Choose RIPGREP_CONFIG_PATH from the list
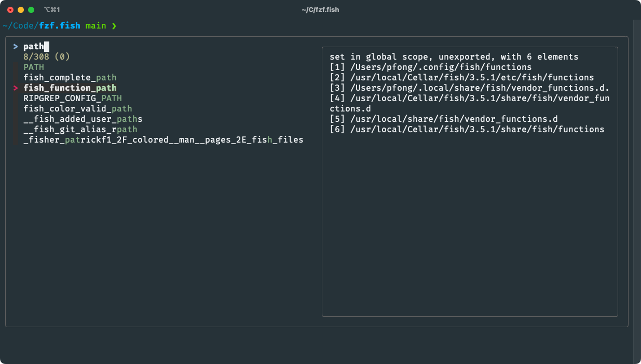 (x=73, y=99)
